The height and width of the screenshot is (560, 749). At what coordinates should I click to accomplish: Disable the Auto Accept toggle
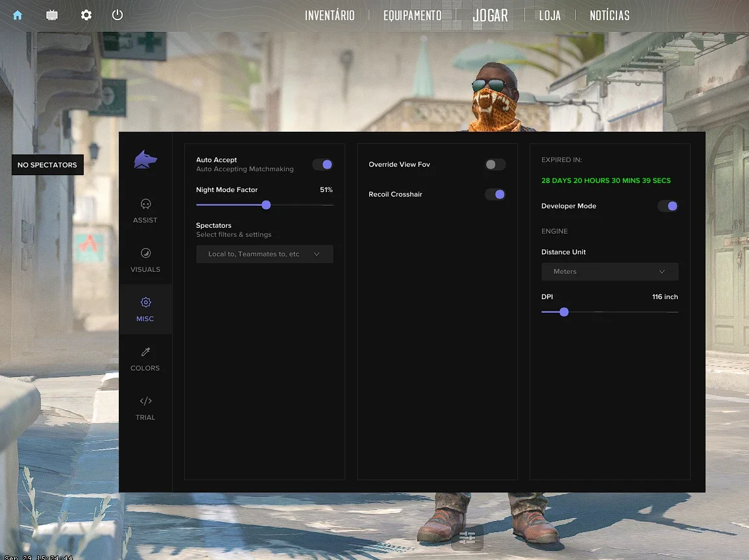pos(323,165)
